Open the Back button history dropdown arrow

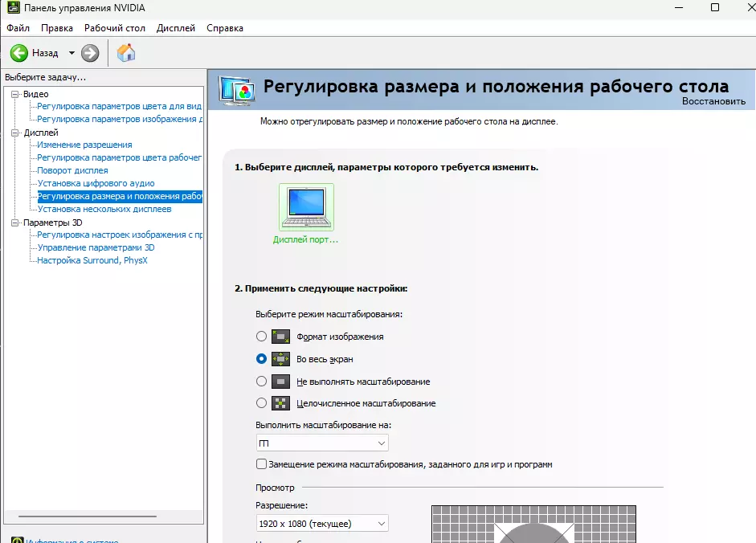[72, 53]
